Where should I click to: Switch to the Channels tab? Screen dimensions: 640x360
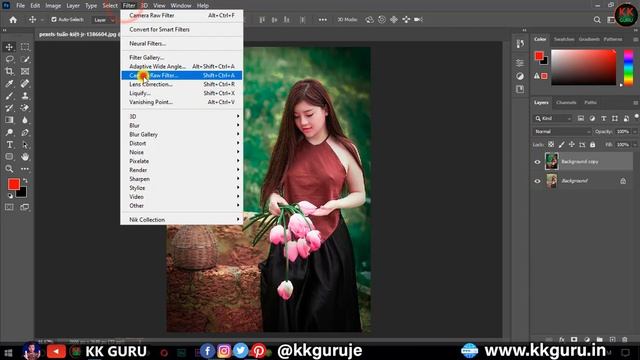pyautogui.click(x=566, y=102)
